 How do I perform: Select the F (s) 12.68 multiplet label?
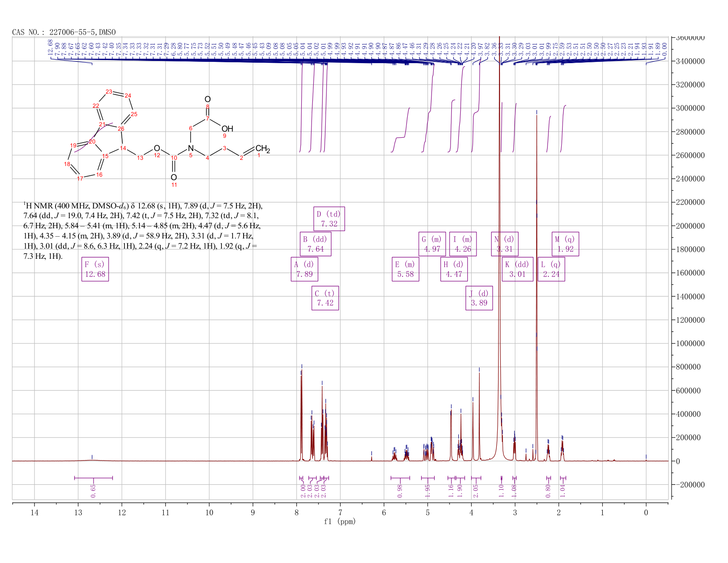95,269
